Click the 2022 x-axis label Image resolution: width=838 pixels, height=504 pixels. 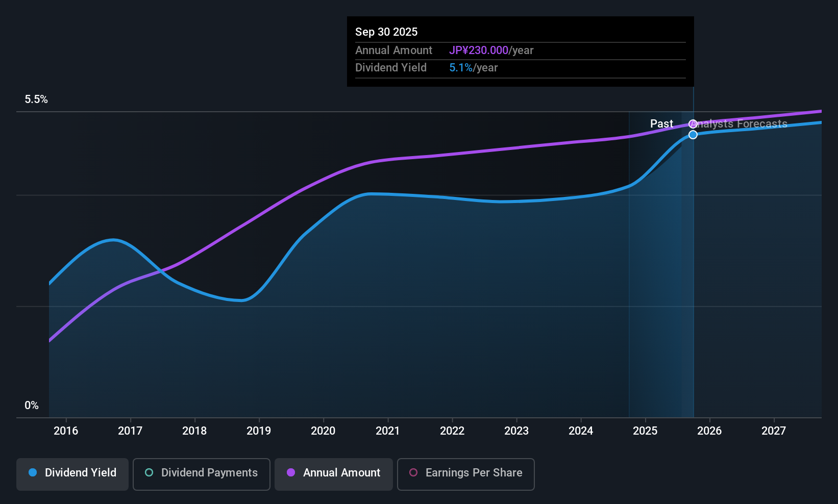[x=452, y=431]
